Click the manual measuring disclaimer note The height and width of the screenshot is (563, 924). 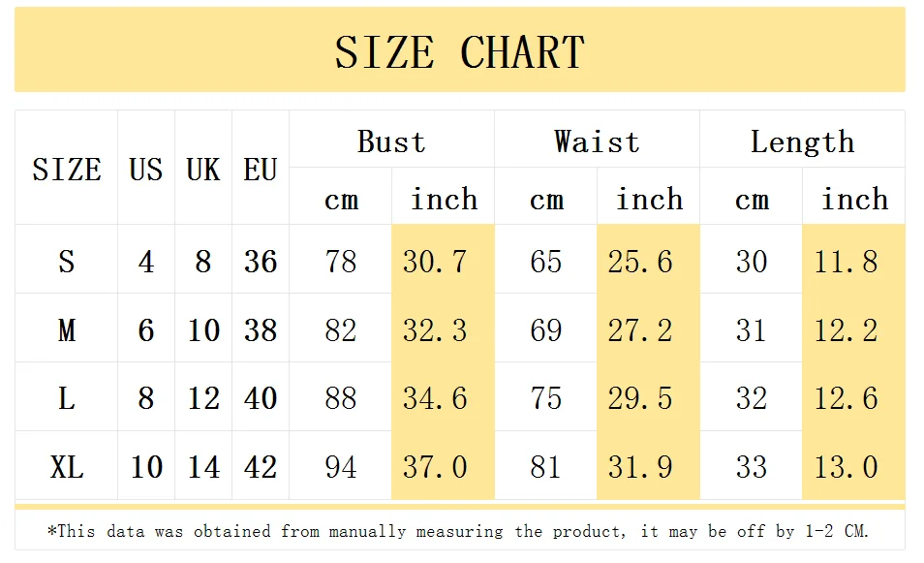pyautogui.click(x=459, y=531)
